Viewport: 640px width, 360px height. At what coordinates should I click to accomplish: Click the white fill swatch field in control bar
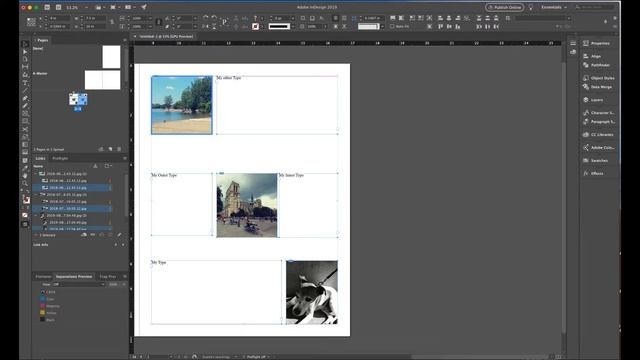tap(368, 27)
